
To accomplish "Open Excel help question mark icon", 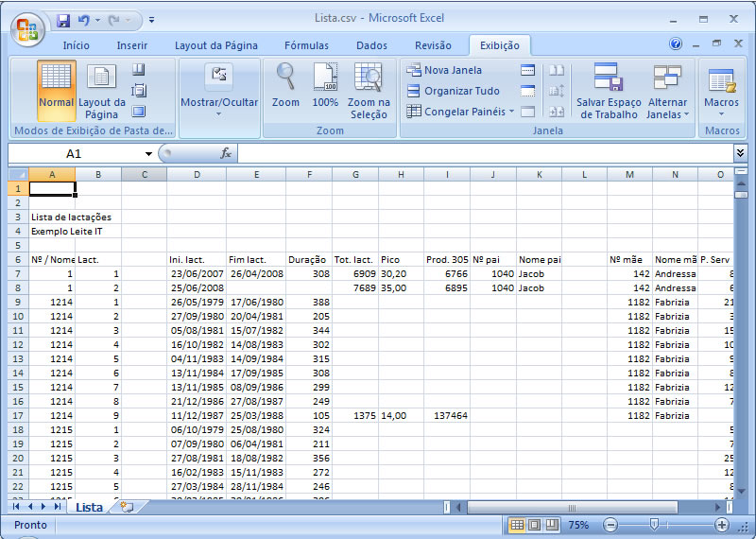I will [x=676, y=43].
